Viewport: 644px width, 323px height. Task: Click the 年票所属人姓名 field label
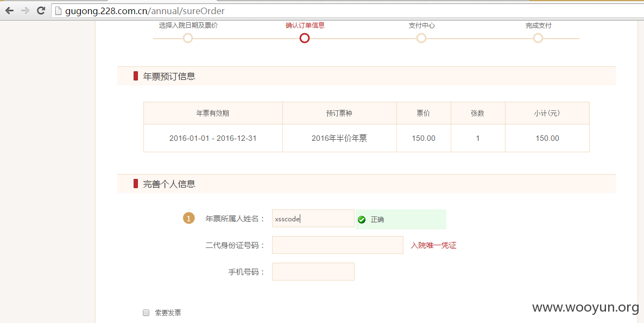235,219
